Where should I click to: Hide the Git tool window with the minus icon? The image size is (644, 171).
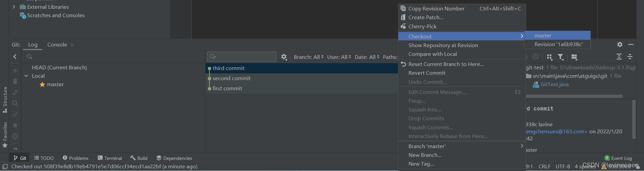[631, 44]
